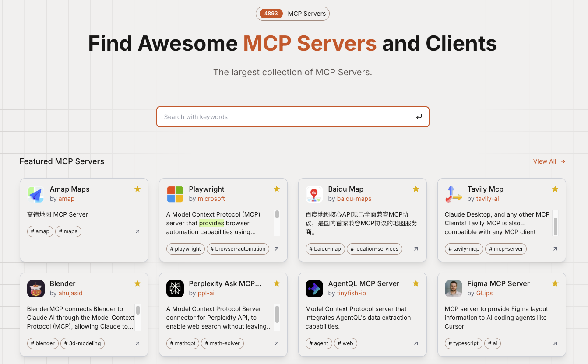Open the Playwright card title
Viewport: 588px width, 364px height.
207,189
